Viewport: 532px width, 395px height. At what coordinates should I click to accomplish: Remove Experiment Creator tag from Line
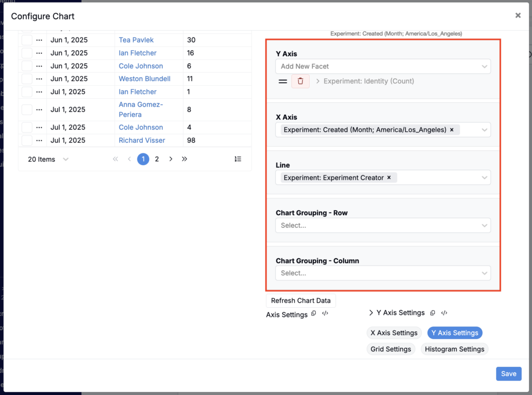click(389, 178)
